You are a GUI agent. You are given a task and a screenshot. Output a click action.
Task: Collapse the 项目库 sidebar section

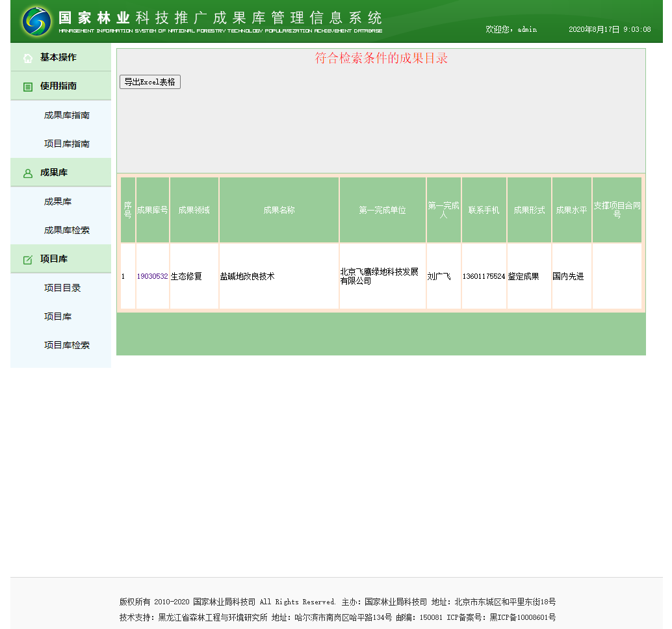point(54,259)
